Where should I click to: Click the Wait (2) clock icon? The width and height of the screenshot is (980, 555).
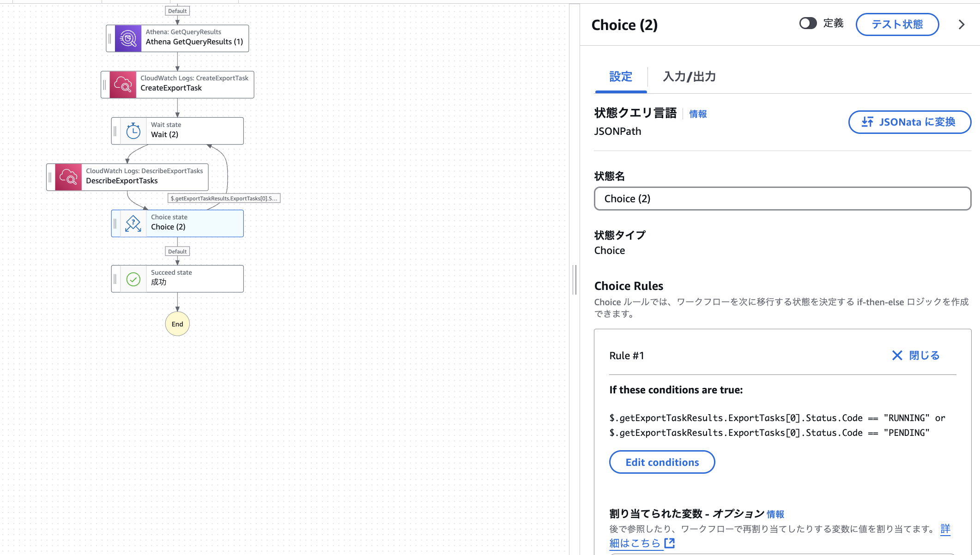pos(133,131)
